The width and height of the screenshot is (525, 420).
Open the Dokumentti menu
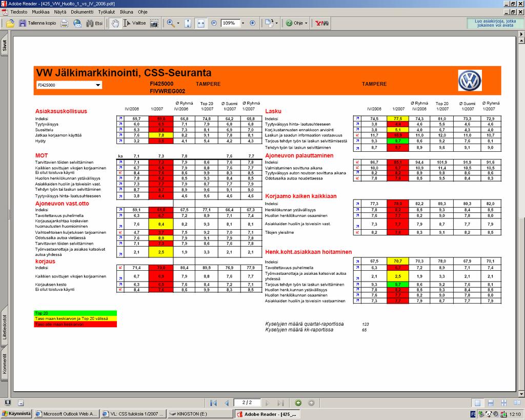[82, 12]
